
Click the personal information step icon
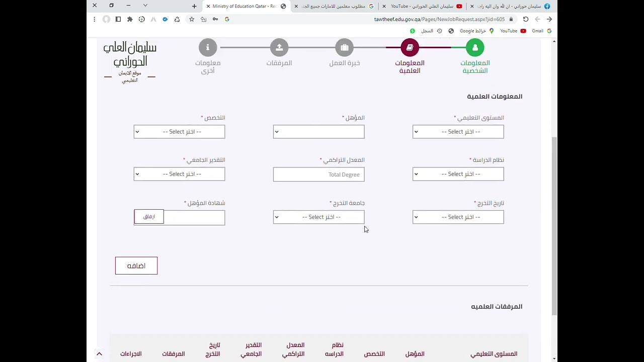[475, 47]
